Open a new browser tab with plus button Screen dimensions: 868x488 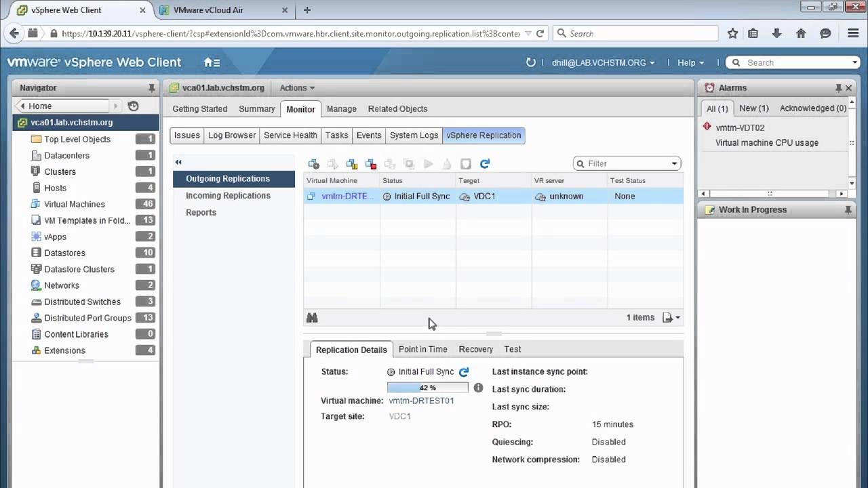click(x=307, y=10)
